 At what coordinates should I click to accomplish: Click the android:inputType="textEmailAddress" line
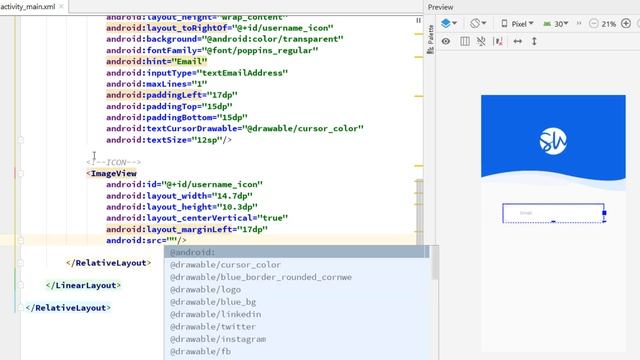[197, 73]
